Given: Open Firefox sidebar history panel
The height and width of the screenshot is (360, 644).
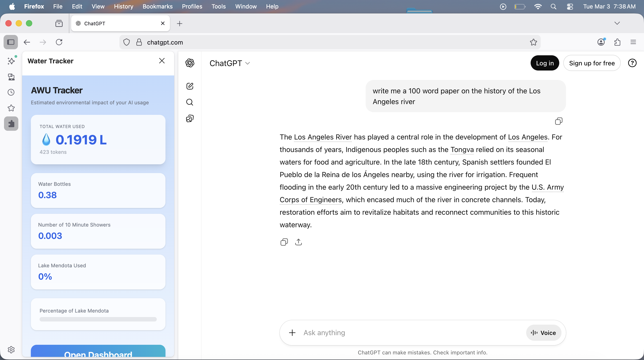Looking at the screenshot, I should pyautogui.click(x=11, y=92).
